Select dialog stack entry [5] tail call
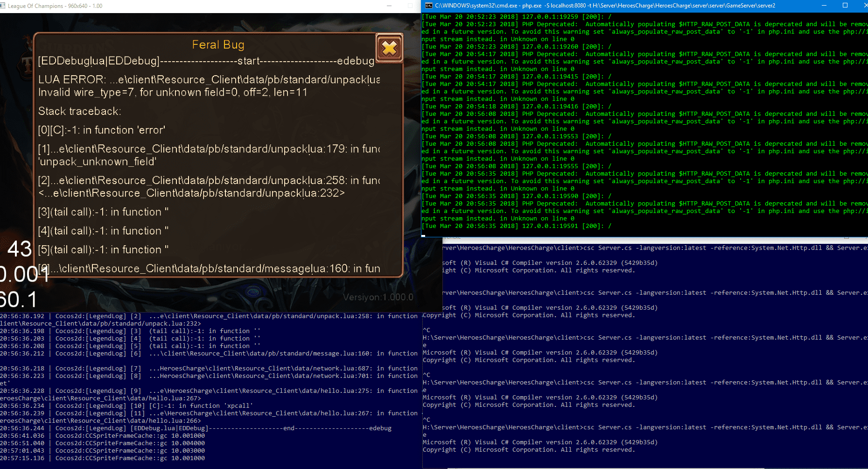 point(103,250)
